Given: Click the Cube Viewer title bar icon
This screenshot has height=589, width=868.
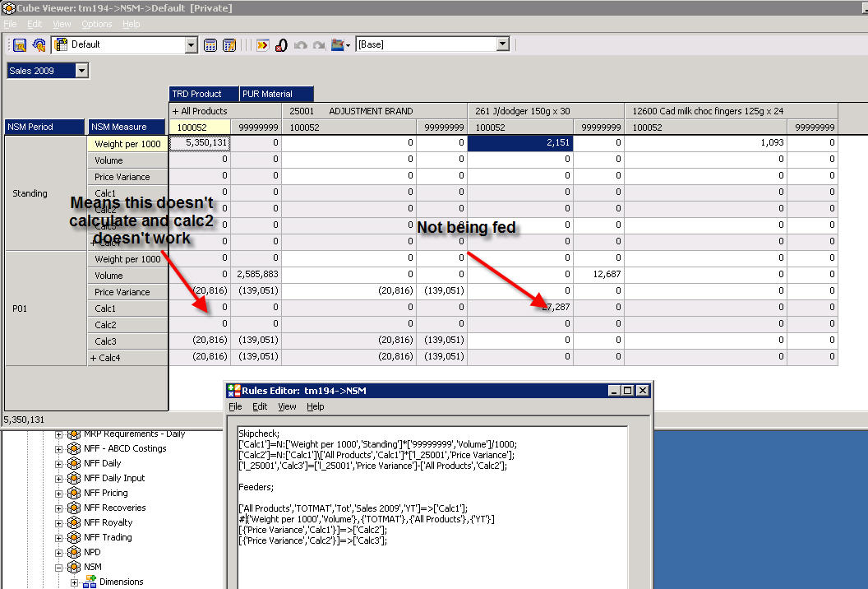Looking at the screenshot, I should tap(8, 7).
